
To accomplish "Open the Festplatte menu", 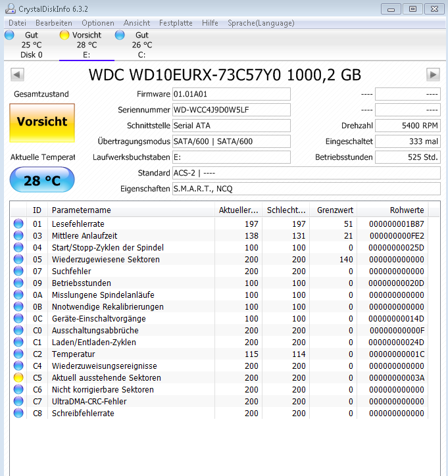I will coord(176,23).
